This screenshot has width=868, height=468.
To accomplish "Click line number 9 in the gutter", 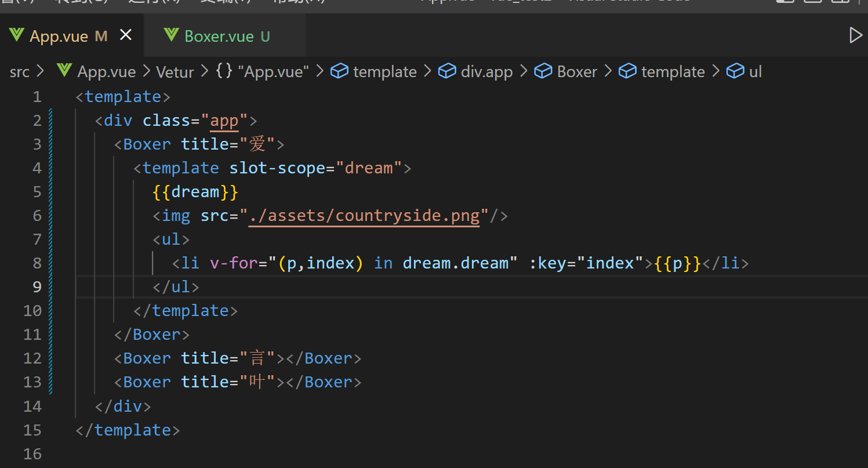I will (37, 287).
